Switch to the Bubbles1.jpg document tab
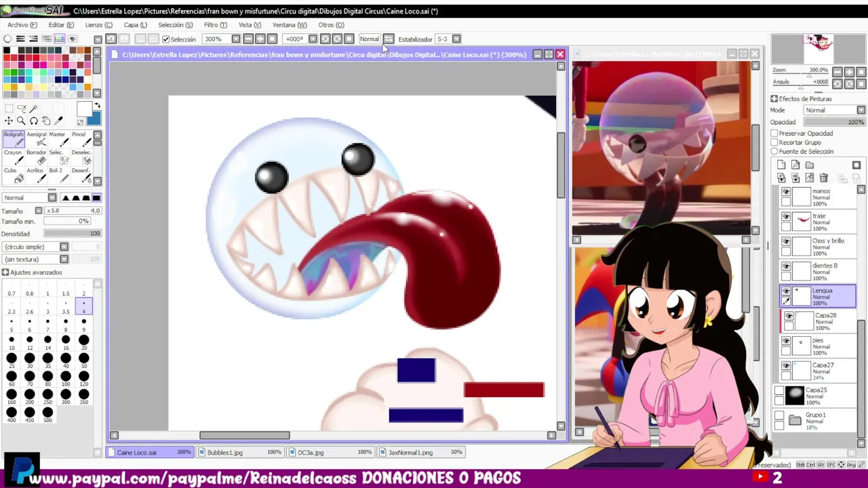 (241, 452)
